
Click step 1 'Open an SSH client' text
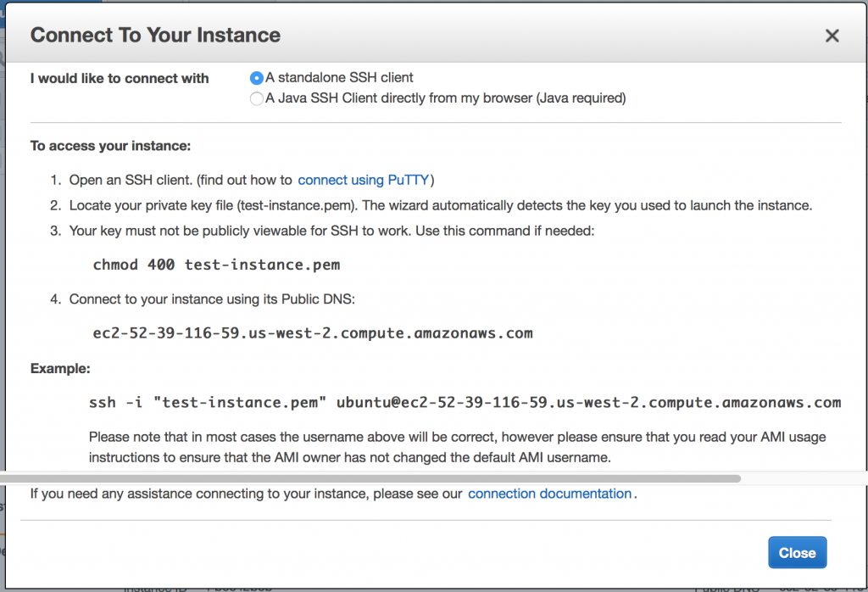181,180
